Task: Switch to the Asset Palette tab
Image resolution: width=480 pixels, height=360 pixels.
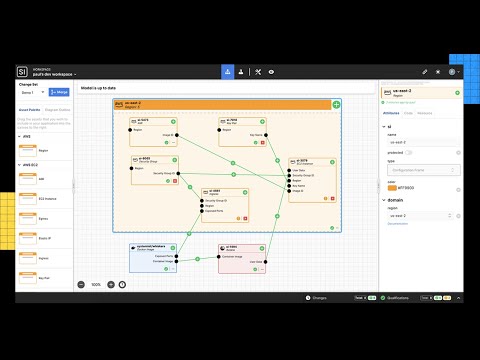Action: (29, 110)
